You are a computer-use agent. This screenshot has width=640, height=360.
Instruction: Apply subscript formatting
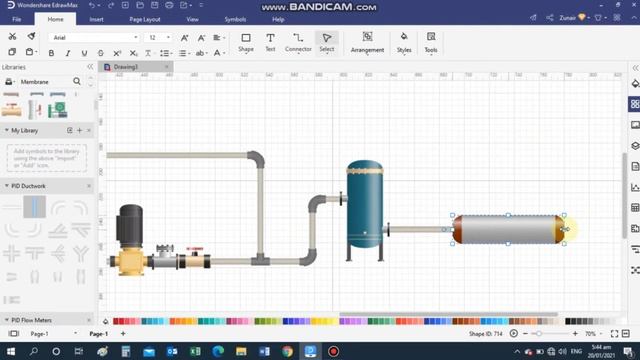coord(133,53)
